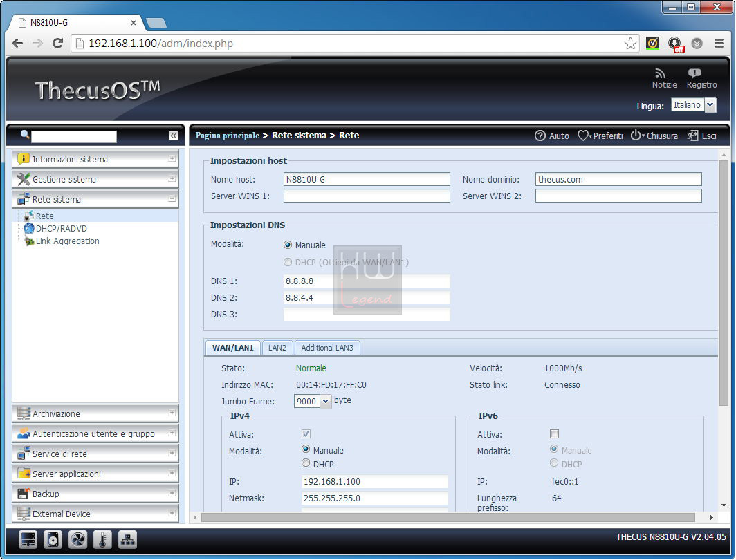This screenshot has width=736, height=560.
Task: Open the fan status icon in bottom bar
Action: [77, 540]
